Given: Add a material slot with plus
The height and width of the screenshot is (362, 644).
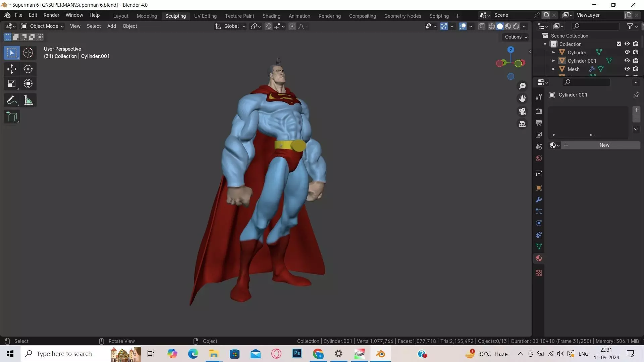Looking at the screenshot, I should (x=636, y=110).
